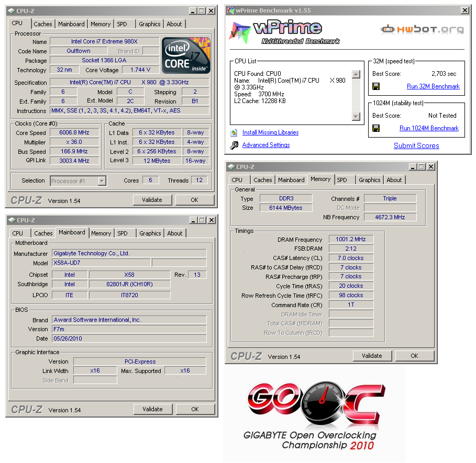Image resolution: width=476 pixels, height=463 pixels.
Task: Click the southbridge value '82801JR (ICH10R)'
Action: tap(130, 284)
